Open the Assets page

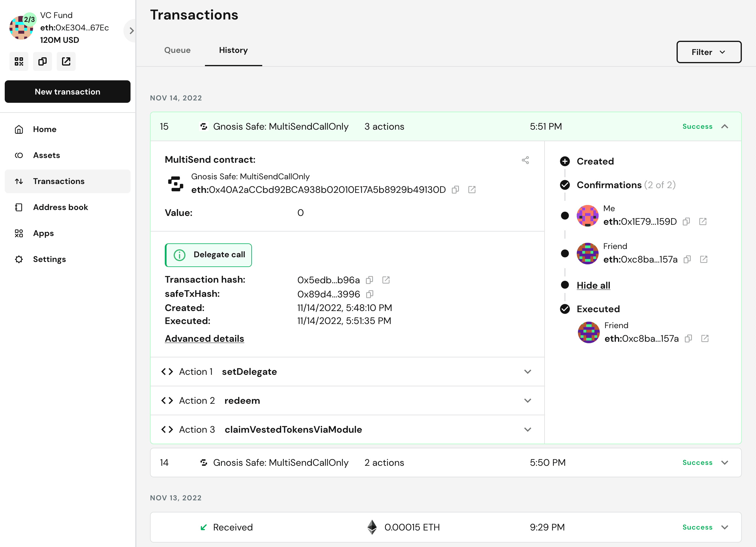[68, 155]
